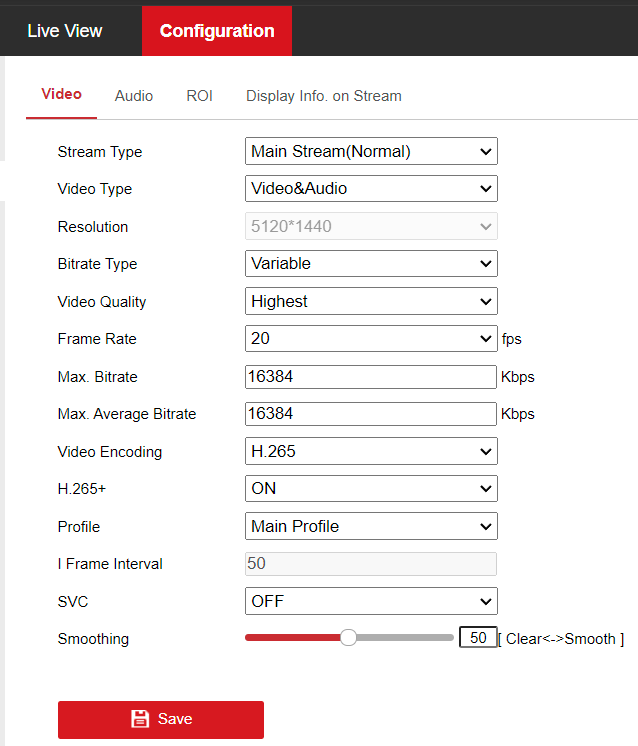This screenshot has height=746, width=638.
Task: Click the Max. Average Bitrate field
Action: tap(371, 414)
